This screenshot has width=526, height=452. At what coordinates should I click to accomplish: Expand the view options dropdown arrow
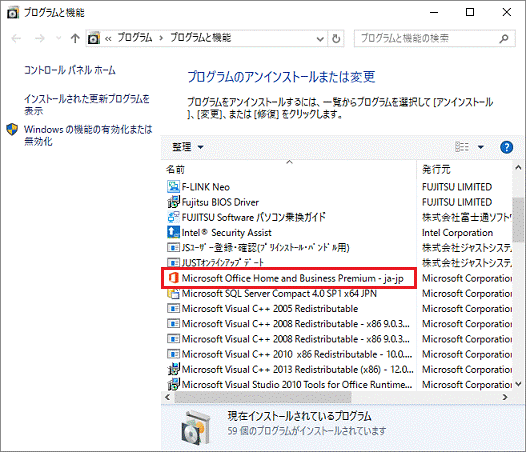481,147
